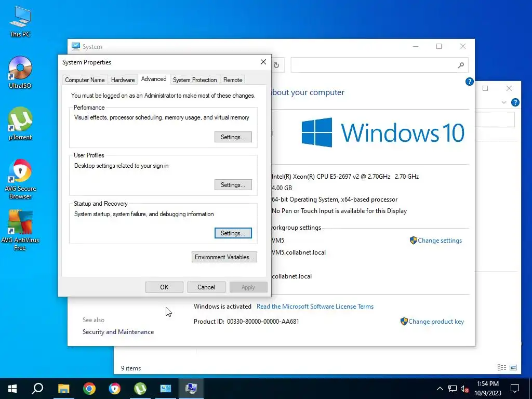Image resolution: width=532 pixels, height=399 pixels.
Task: Confirm System Properties with OK
Action: 164,287
